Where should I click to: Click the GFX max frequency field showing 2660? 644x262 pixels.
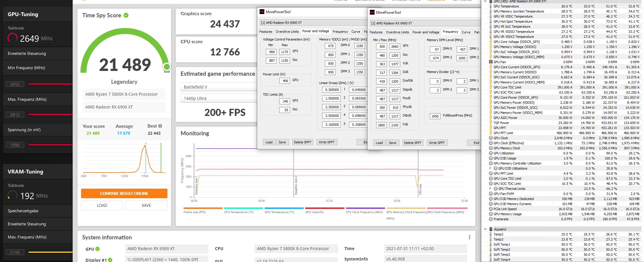point(395,46)
